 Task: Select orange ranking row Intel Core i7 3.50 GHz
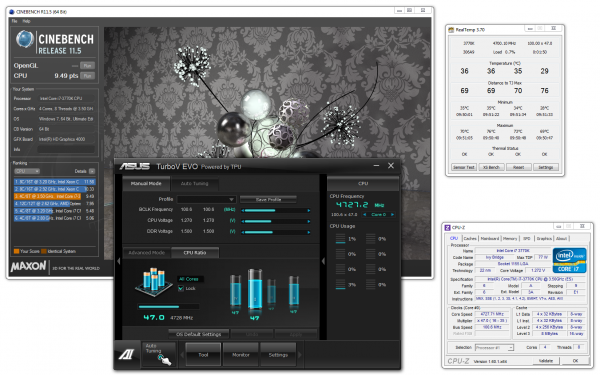(x=55, y=196)
